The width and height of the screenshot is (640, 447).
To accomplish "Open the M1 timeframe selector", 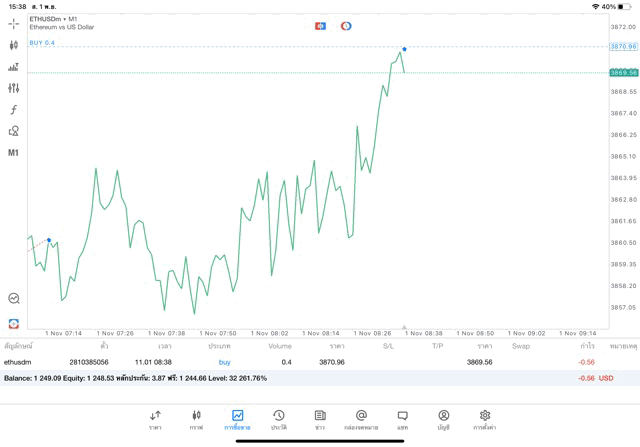I will click(13, 153).
